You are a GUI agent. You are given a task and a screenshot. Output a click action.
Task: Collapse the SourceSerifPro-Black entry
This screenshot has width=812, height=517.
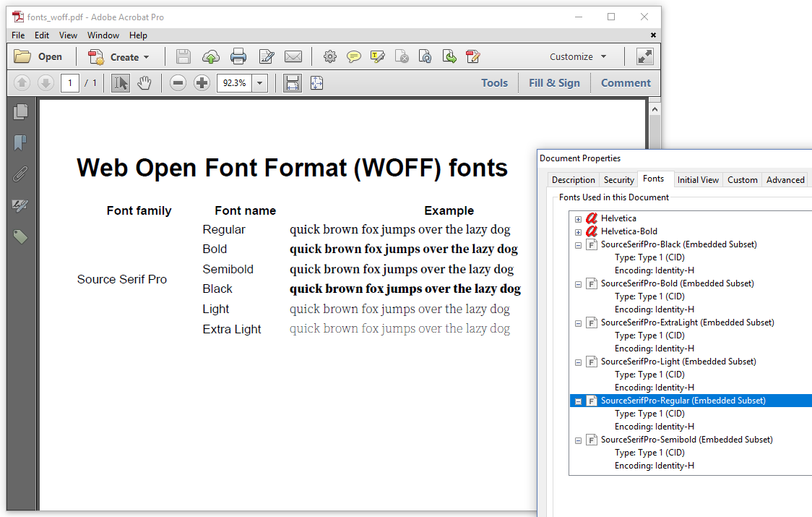click(x=578, y=245)
